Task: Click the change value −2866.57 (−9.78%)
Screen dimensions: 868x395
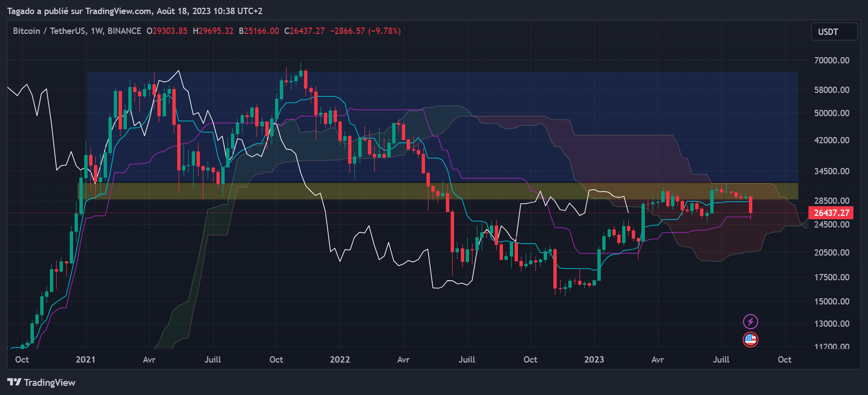Action: click(x=365, y=31)
